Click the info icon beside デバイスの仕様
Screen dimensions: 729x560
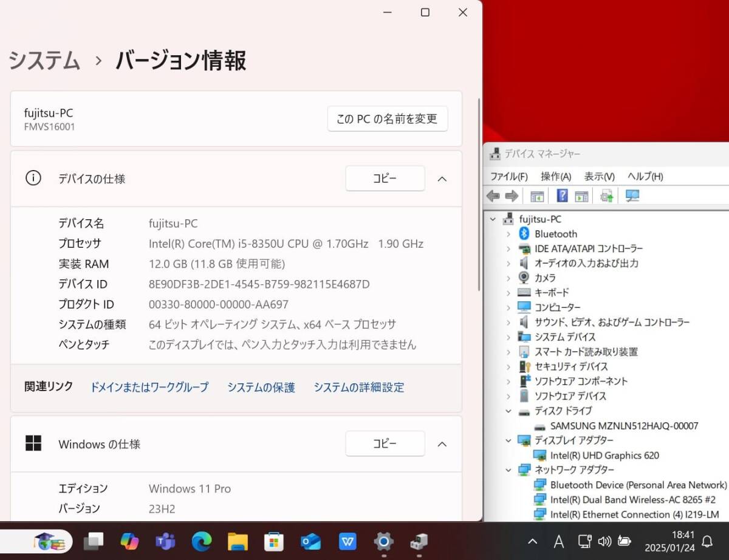coord(33,178)
